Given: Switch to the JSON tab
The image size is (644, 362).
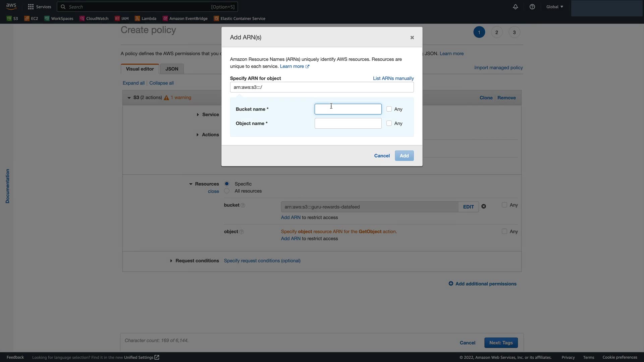Looking at the screenshot, I should [x=172, y=69].
